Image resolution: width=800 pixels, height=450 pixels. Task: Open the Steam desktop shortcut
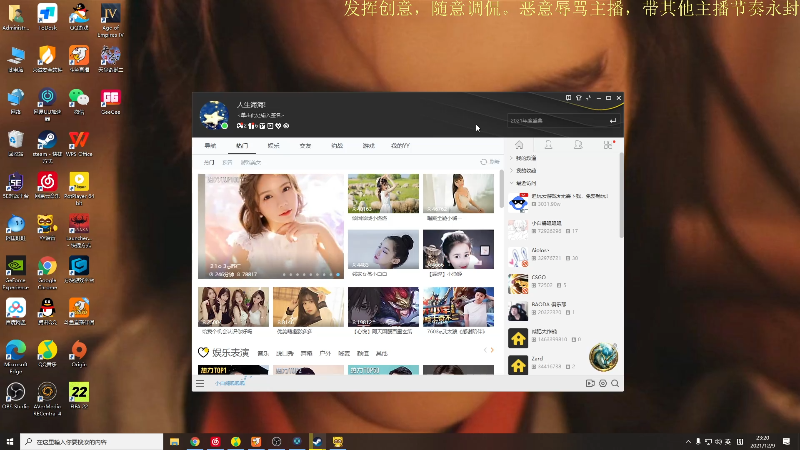coord(47,146)
